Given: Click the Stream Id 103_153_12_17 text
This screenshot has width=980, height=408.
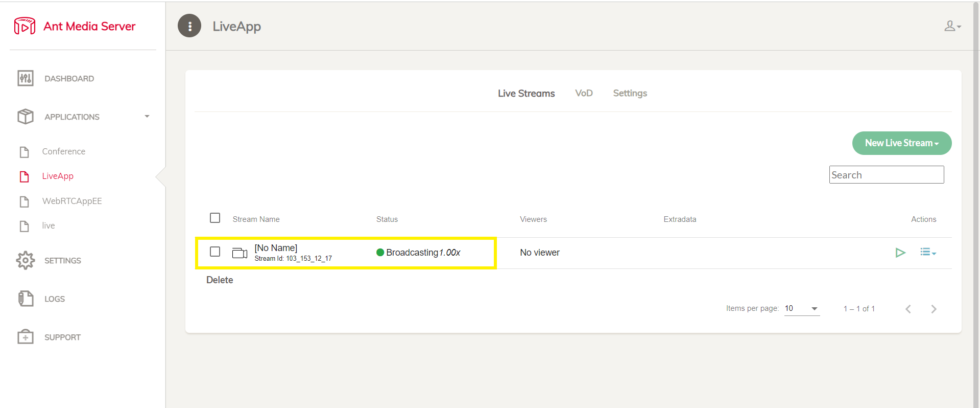Looking at the screenshot, I should click(x=293, y=259).
